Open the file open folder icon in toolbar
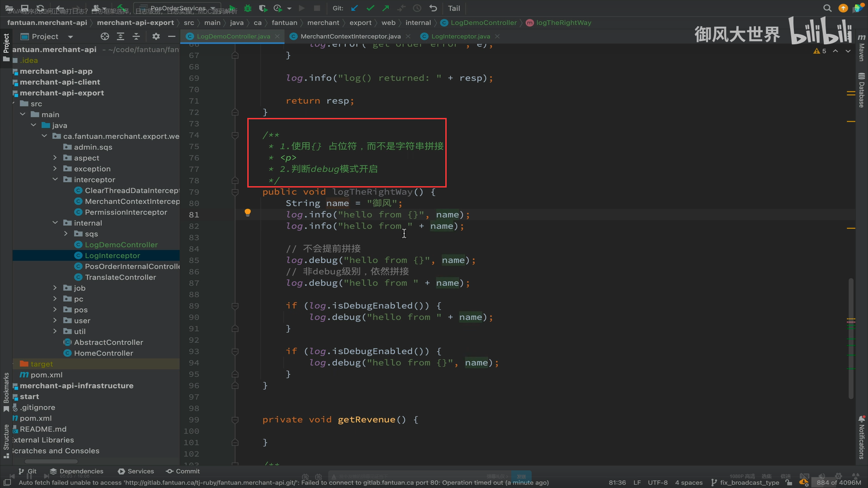Screen dimensions: 868x488 [9, 8]
